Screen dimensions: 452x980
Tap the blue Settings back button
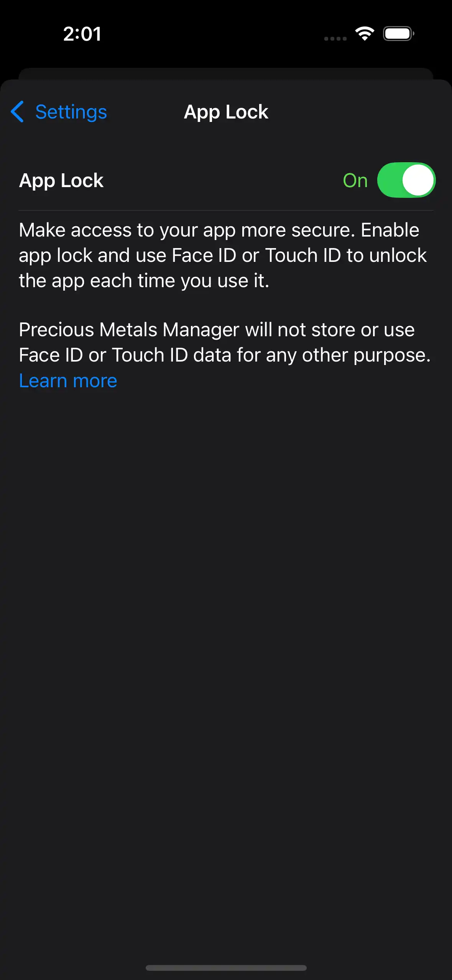point(71,112)
